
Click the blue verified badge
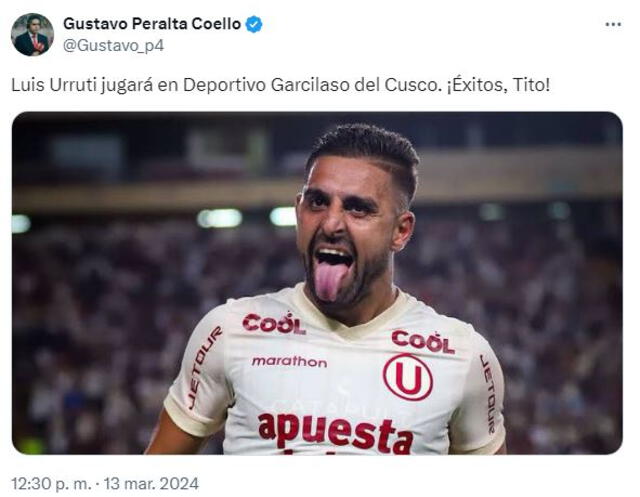(x=253, y=24)
